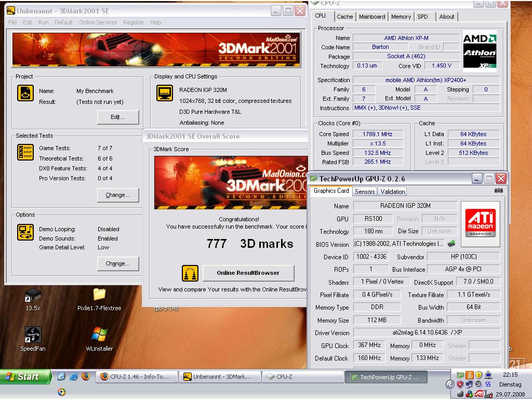Click the Show Desktop quick launch icon

61,377
